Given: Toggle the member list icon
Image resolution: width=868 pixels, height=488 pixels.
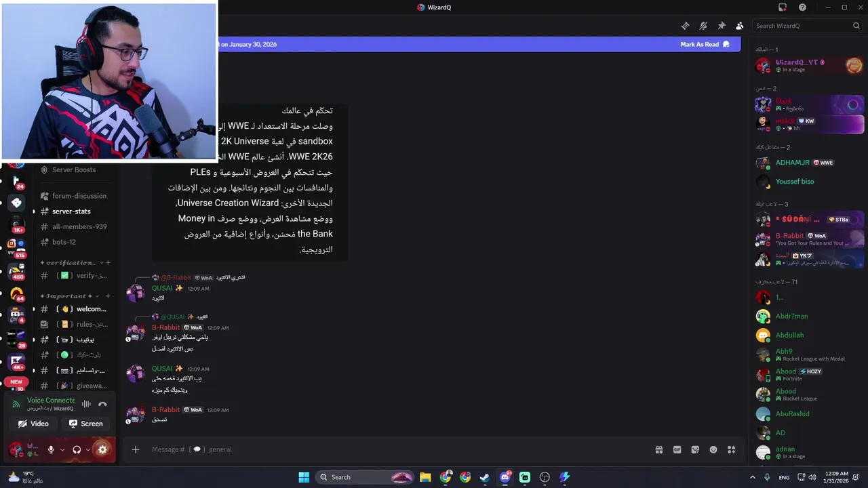Looking at the screenshot, I should click(x=739, y=26).
